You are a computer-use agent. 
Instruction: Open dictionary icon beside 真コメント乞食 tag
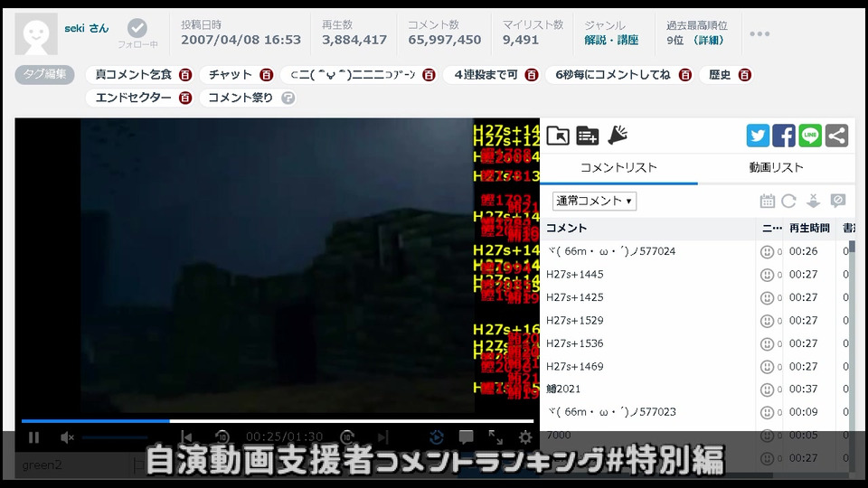coord(185,75)
